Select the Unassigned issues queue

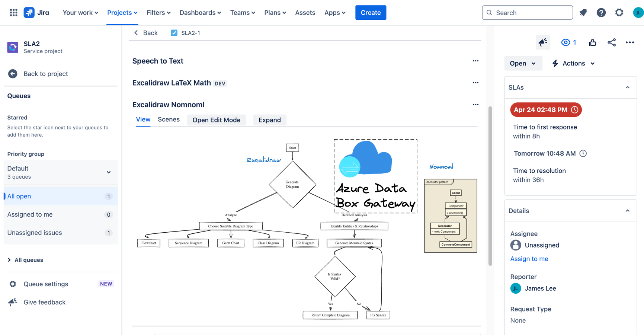tap(61, 233)
